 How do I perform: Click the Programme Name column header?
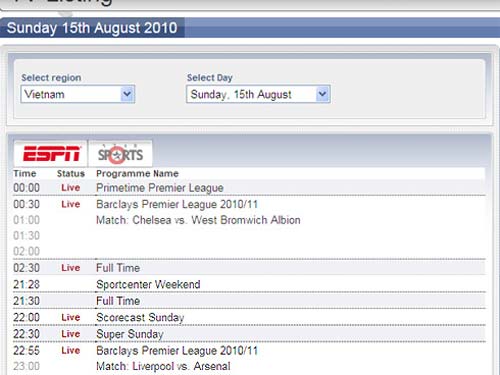click(x=137, y=174)
